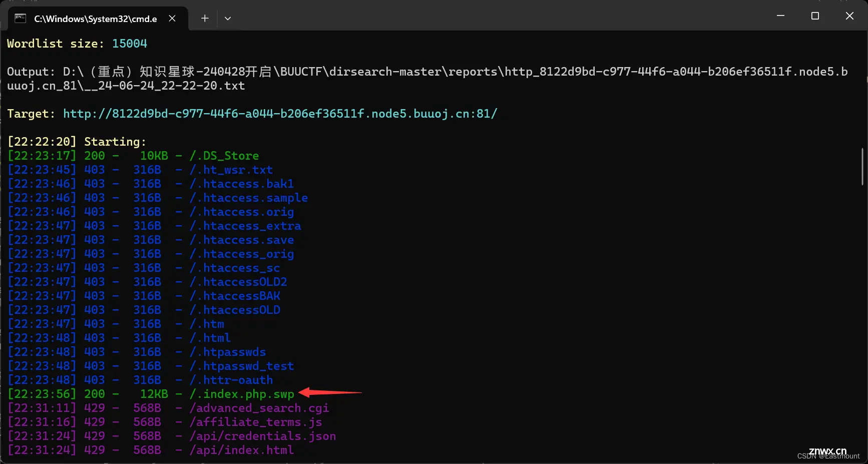
Task: Select the C:\Windows\System32\cmd.e tab
Action: pyautogui.click(x=98, y=19)
